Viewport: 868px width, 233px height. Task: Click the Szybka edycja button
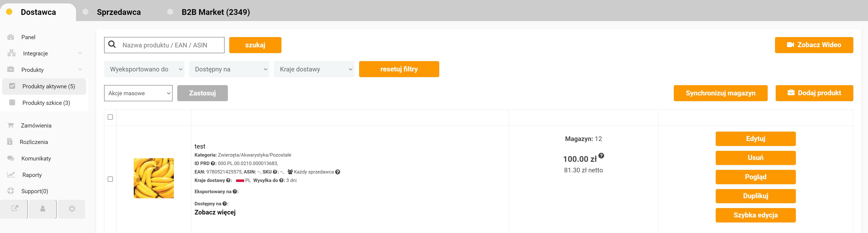coord(755,215)
